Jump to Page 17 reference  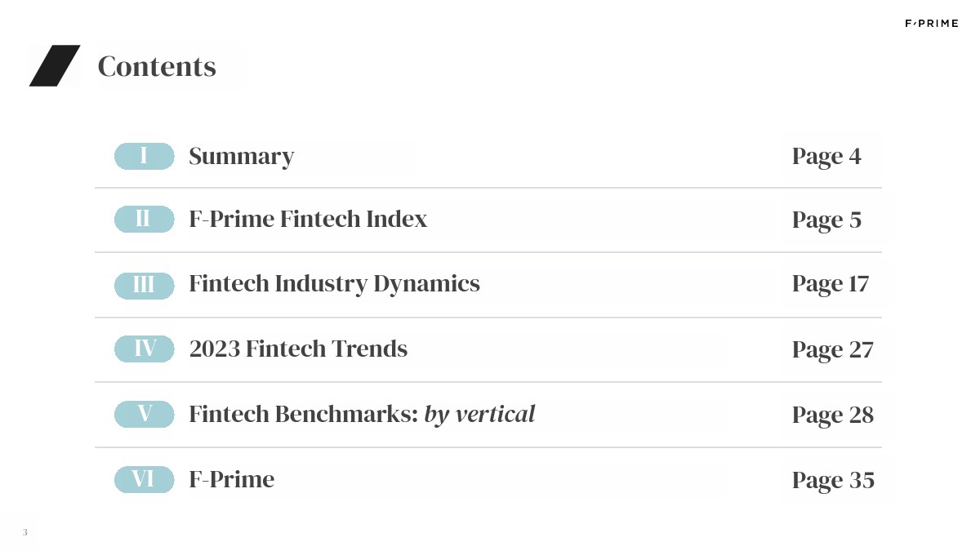click(831, 284)
